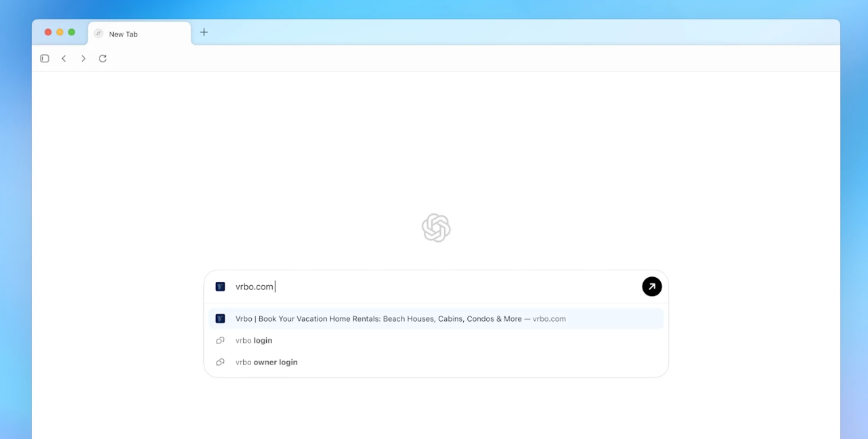Choose the 'vrbo owner login' suggestion

pos(267,362)
